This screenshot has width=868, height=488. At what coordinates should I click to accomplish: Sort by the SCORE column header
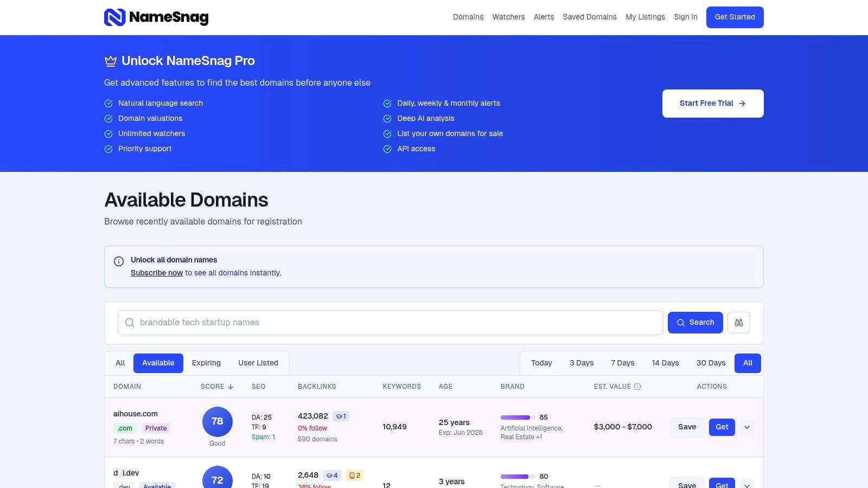pos(217,387)
